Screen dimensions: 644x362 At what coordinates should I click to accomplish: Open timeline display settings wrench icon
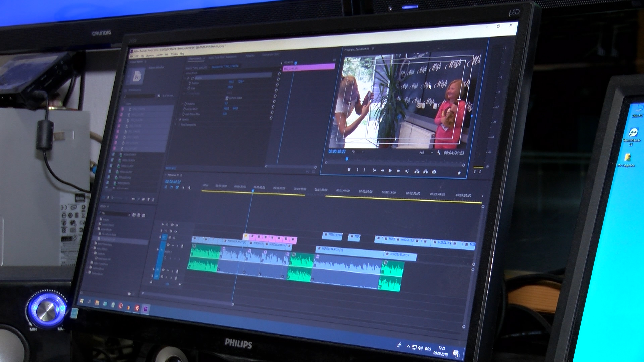click(189, 188)
